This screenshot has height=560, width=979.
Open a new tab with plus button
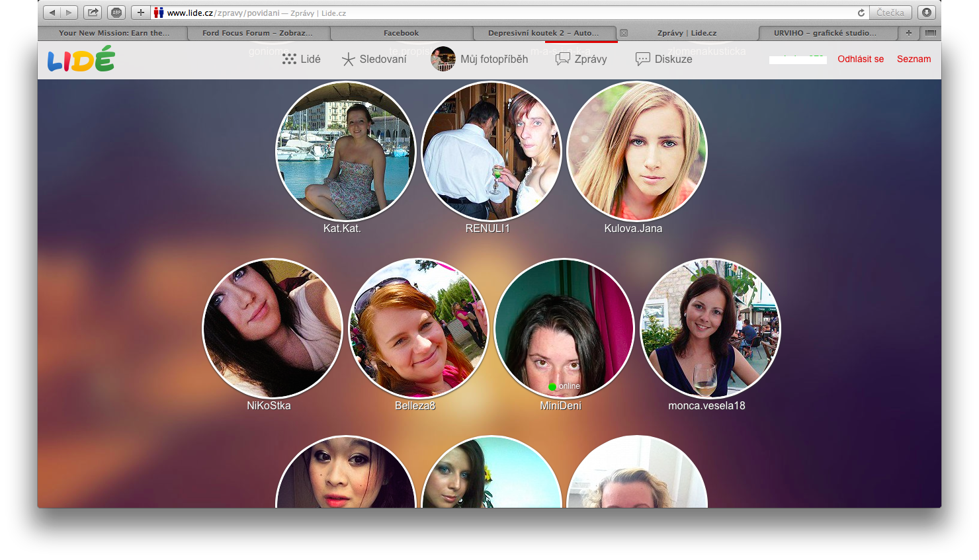tap(908, 33)
